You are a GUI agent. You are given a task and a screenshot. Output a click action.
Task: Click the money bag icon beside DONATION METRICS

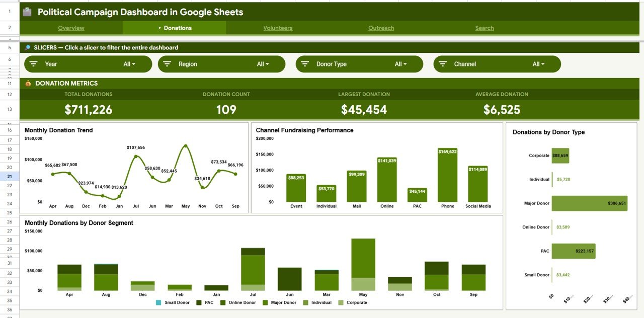tap(28, 84)
